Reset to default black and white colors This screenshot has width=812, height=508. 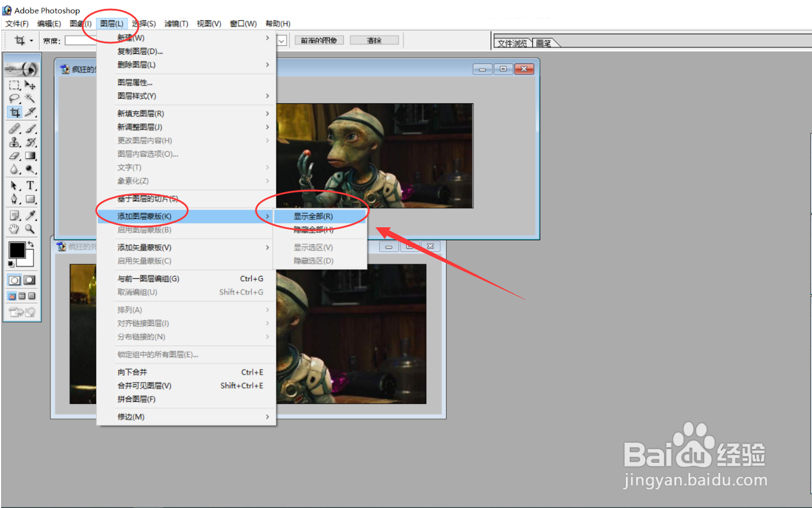[x=11, y=263]
